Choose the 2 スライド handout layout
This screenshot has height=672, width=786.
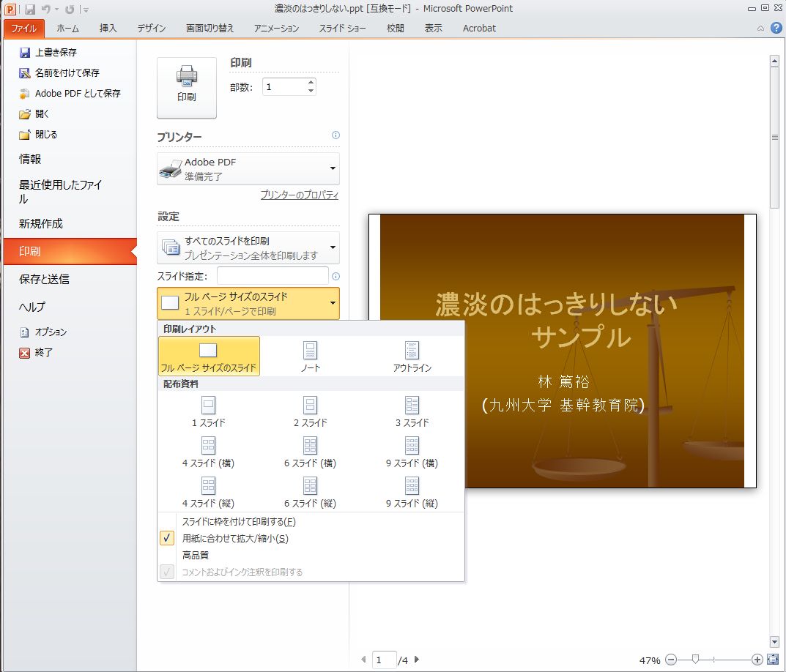[x=311, y=411]
